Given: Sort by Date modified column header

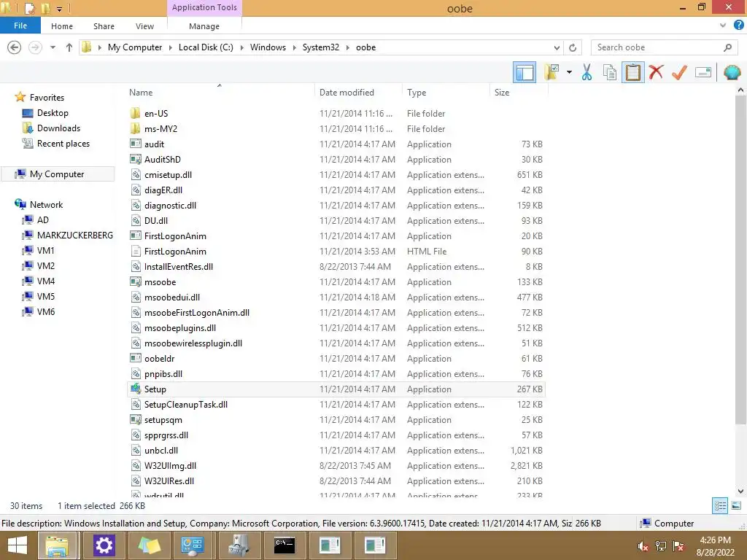Looking at the screenshot, I should point(357,93).
